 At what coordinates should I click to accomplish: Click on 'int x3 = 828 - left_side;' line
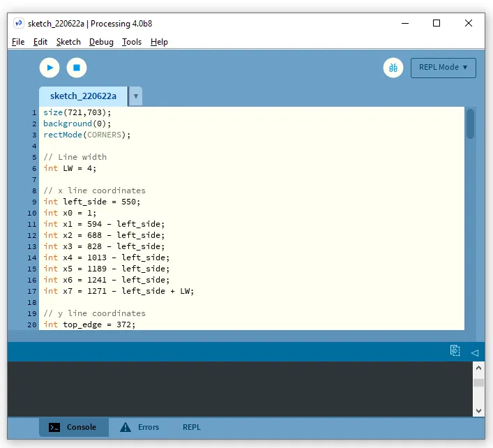(104, 246)
